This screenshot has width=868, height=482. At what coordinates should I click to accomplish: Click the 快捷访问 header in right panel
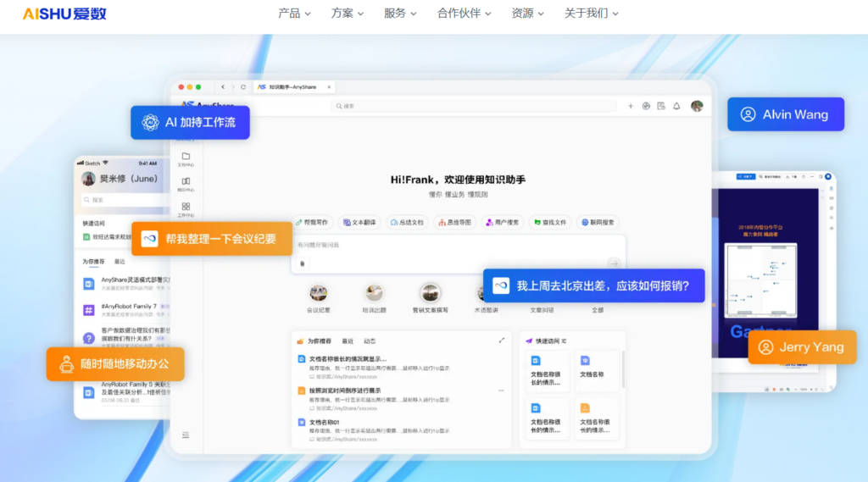(x=547, y=341)
